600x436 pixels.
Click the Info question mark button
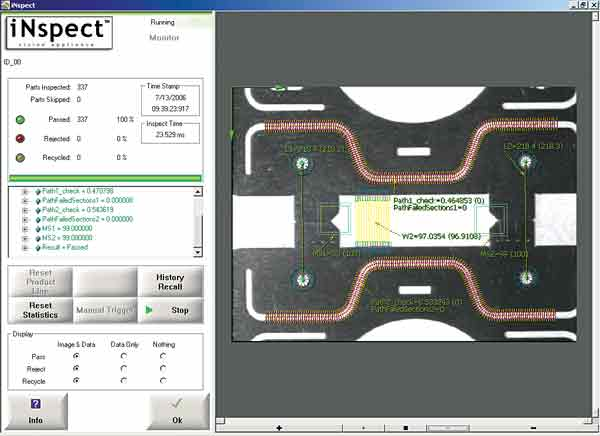pyautogui.click(x=36, y=412)
